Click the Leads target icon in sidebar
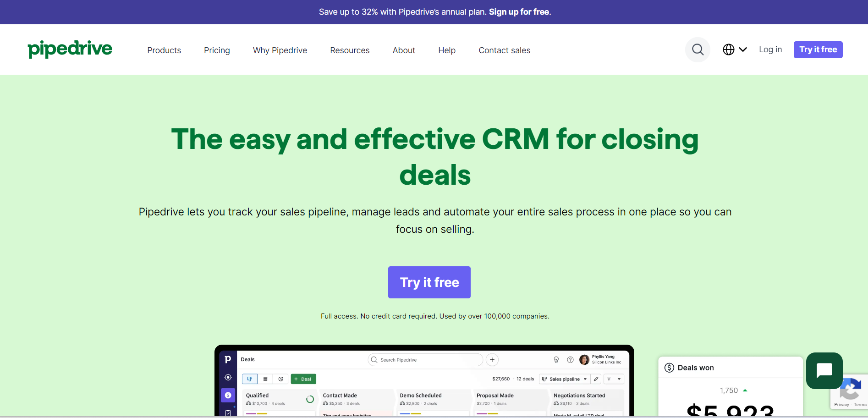 point(228,377)
